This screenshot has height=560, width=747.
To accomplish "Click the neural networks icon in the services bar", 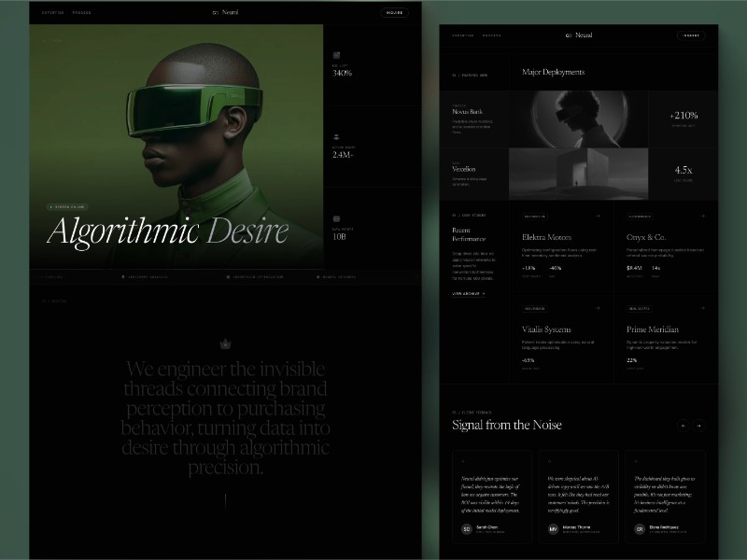I will (x=316, y=276).
